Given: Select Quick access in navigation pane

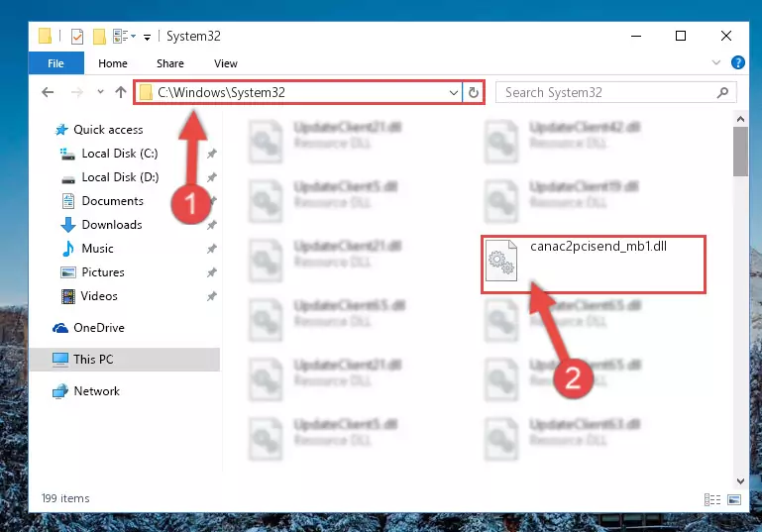Looking at the screenshot, I should pyautogui.click(x=108, y=130).
